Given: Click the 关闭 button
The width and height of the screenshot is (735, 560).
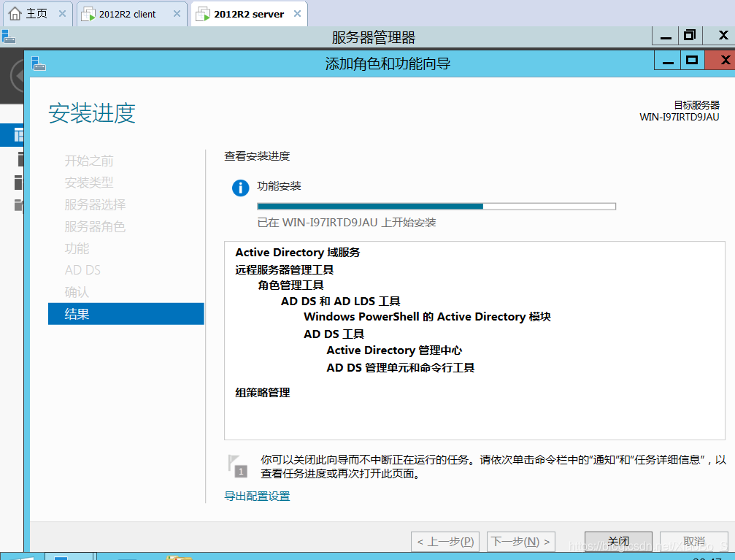Looking at the screenshot, I should (x=618, y=542).
